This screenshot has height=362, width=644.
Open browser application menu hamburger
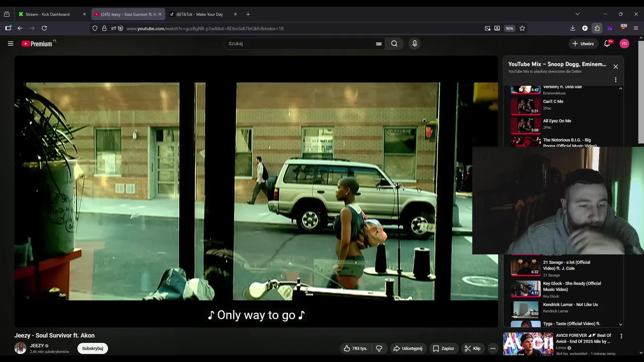click(x=636, y=28)
